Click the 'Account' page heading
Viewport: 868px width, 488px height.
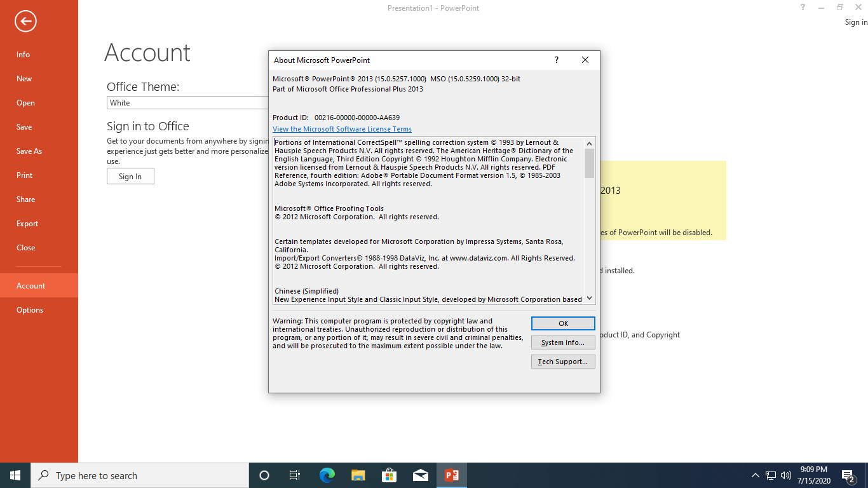tap(147, 52)
